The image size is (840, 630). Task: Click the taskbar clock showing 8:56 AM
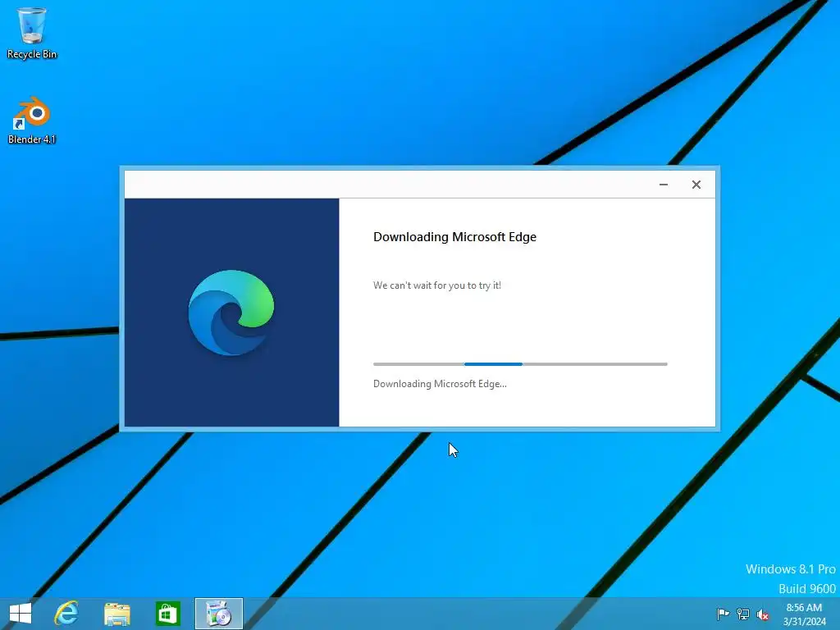pyautogui.click(x=804, y=614)
